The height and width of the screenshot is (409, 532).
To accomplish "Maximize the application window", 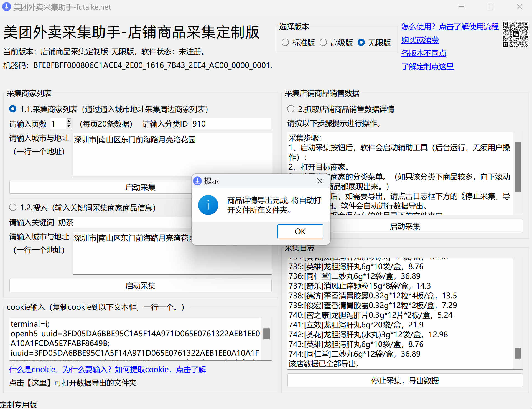I will click(490, 7).
